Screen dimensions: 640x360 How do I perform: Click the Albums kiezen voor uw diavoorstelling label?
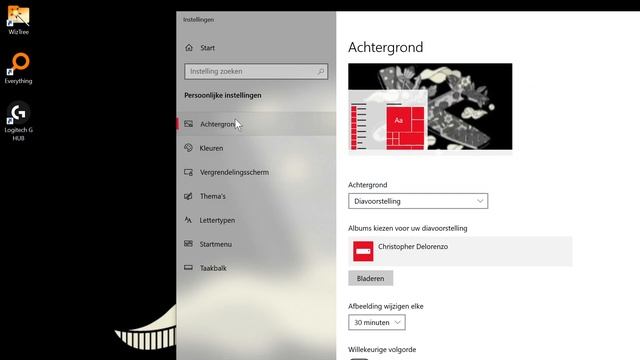click(x=408, y=228)
